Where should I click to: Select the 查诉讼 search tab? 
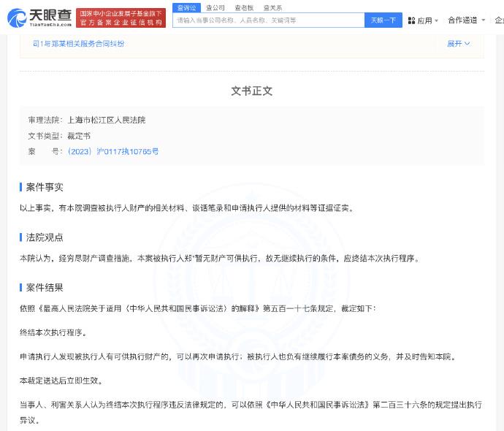click(x=186, y=7)
